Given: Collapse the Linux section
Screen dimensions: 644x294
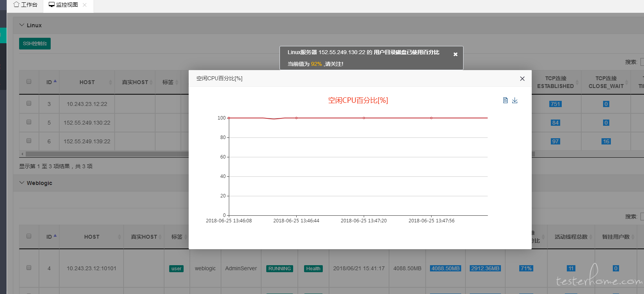Looking at the screenshot, I should 22,25.
